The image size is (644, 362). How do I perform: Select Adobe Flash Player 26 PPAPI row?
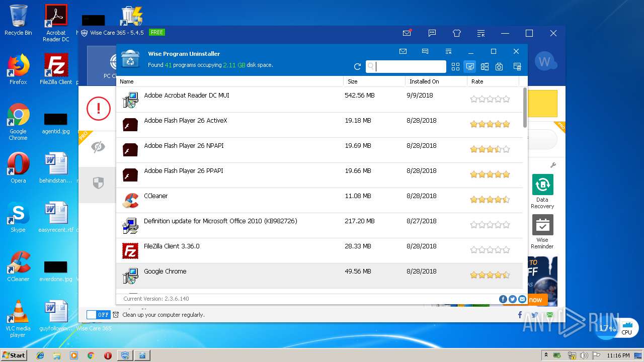click(319, 175)
